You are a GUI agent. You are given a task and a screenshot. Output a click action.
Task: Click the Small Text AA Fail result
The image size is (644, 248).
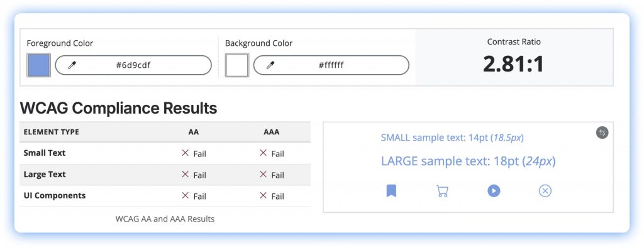coord(194,154)
